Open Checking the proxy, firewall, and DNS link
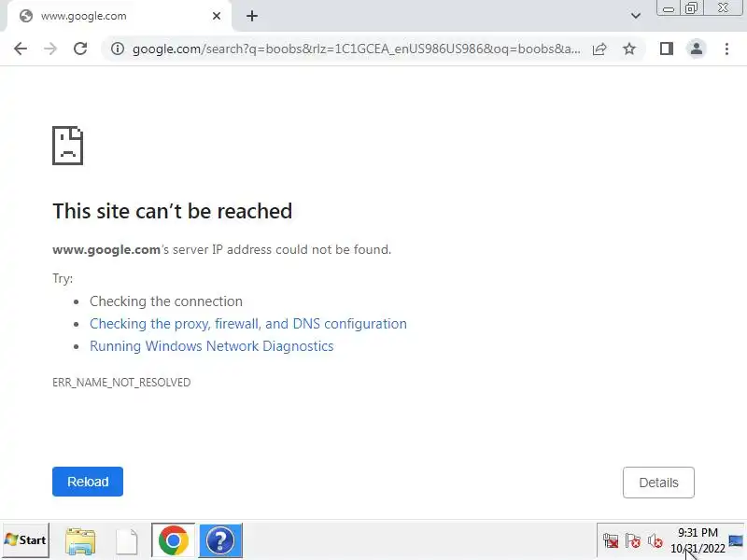 click(248, 324)
